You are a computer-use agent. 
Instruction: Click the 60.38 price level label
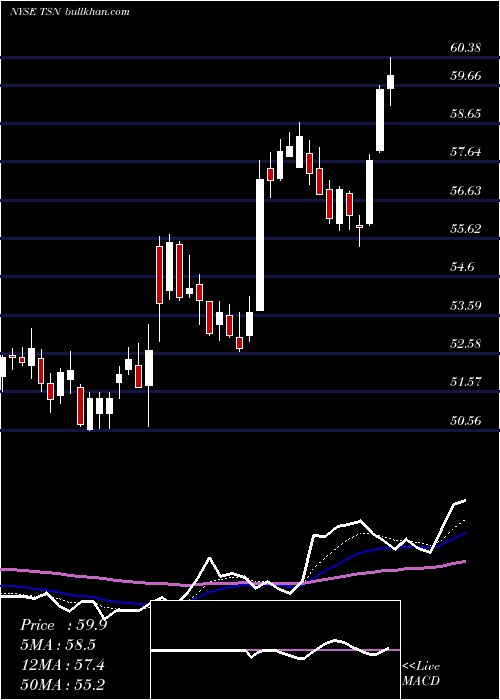[x=466, y=47]
